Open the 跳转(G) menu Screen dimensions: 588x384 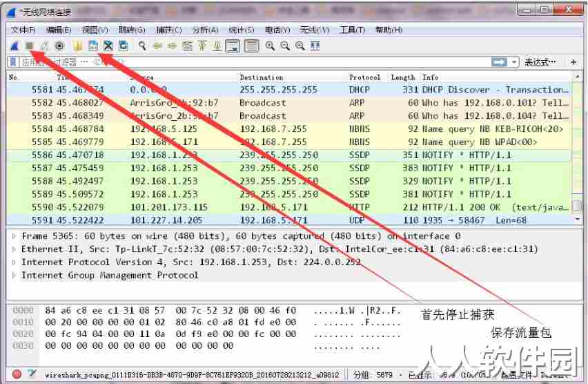[132, 30]
